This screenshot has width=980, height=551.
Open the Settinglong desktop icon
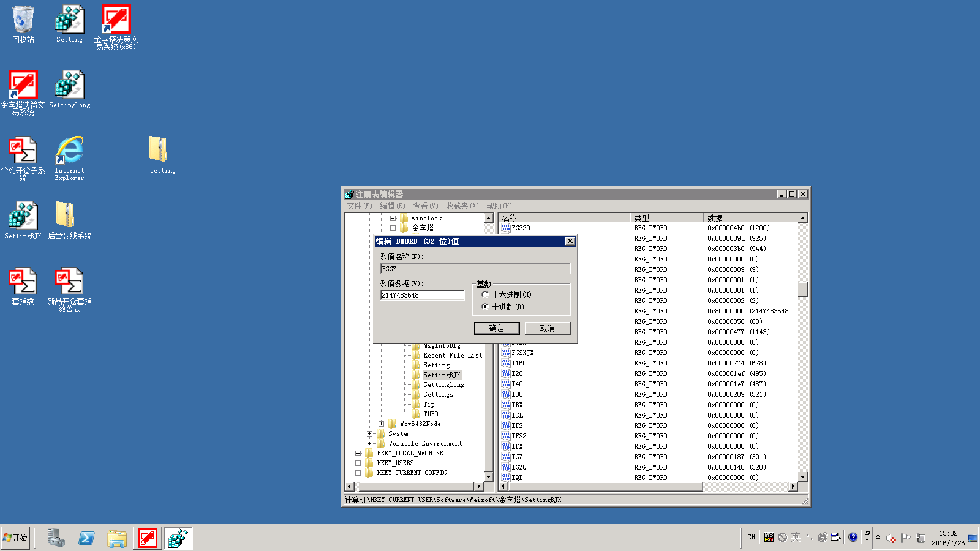[69, 86]
